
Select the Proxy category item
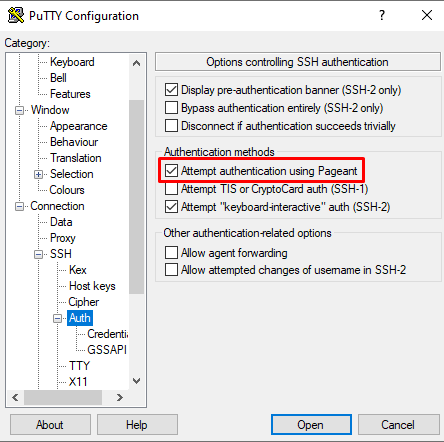tap(63, 238)
